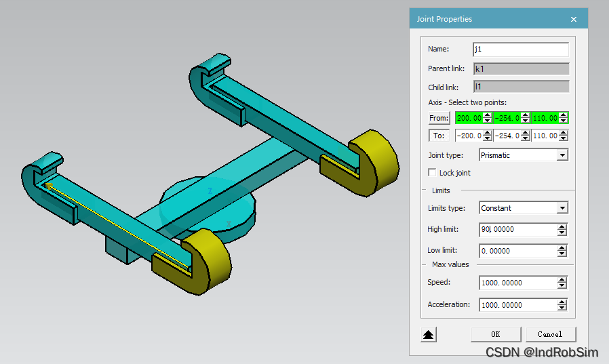
Task: Decrease Speed with down spinner
Action: tap(562, 285)
